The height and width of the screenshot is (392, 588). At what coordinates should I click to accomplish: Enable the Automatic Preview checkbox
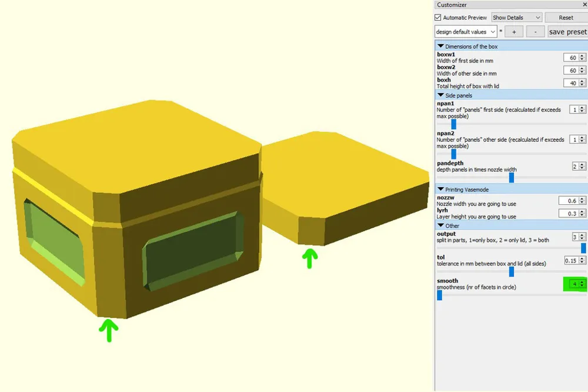click(x=437, y=17)
